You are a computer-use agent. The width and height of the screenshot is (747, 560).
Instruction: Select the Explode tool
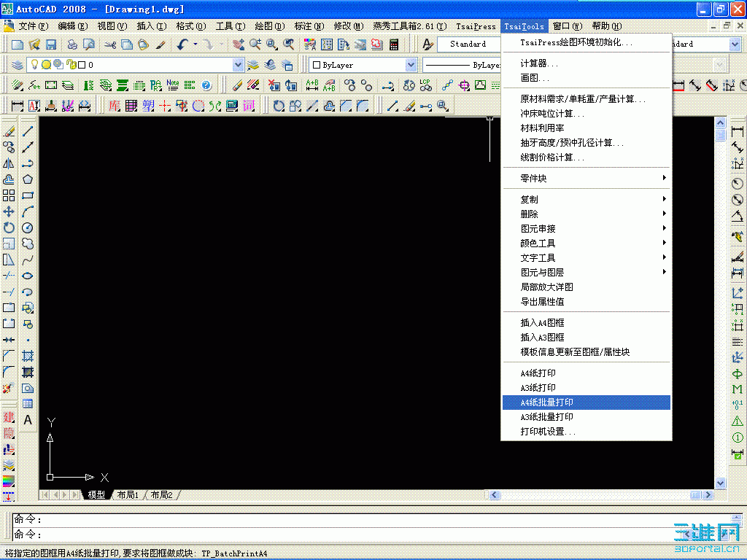click(x=7, y=388)
